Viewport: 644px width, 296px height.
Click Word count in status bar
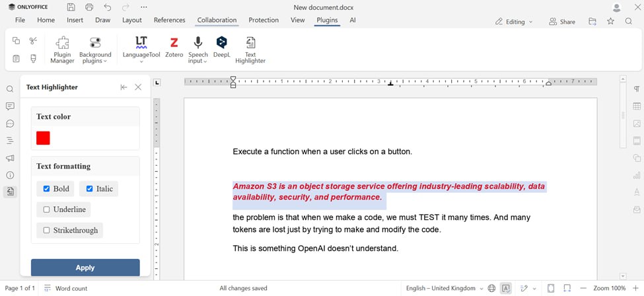(65, 288)
